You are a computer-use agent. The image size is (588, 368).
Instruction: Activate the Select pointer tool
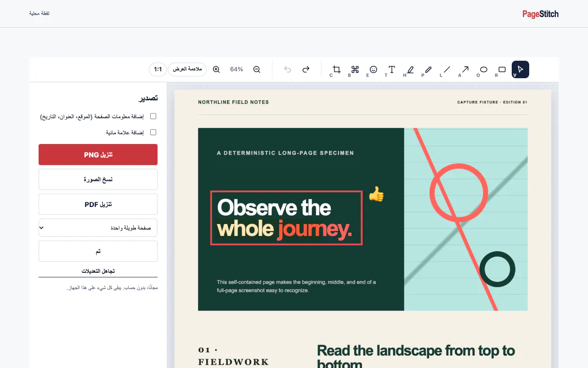(x=520, y=69)
